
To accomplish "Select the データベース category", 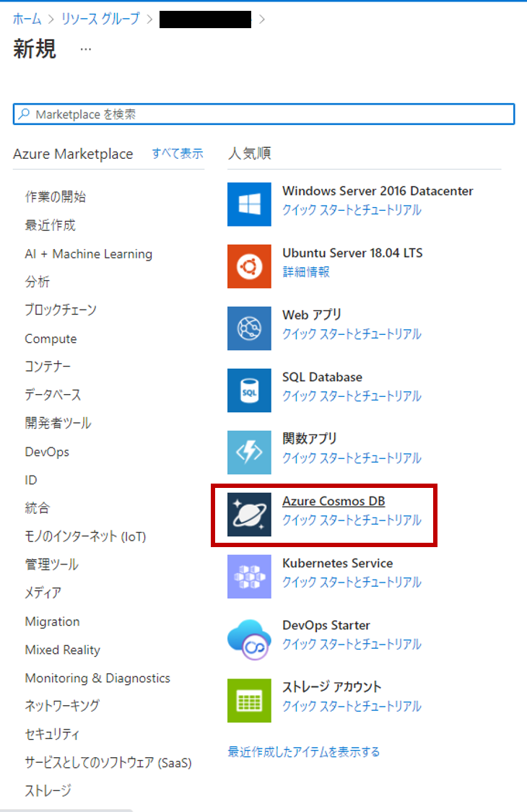I will click(x=53, y=395).
